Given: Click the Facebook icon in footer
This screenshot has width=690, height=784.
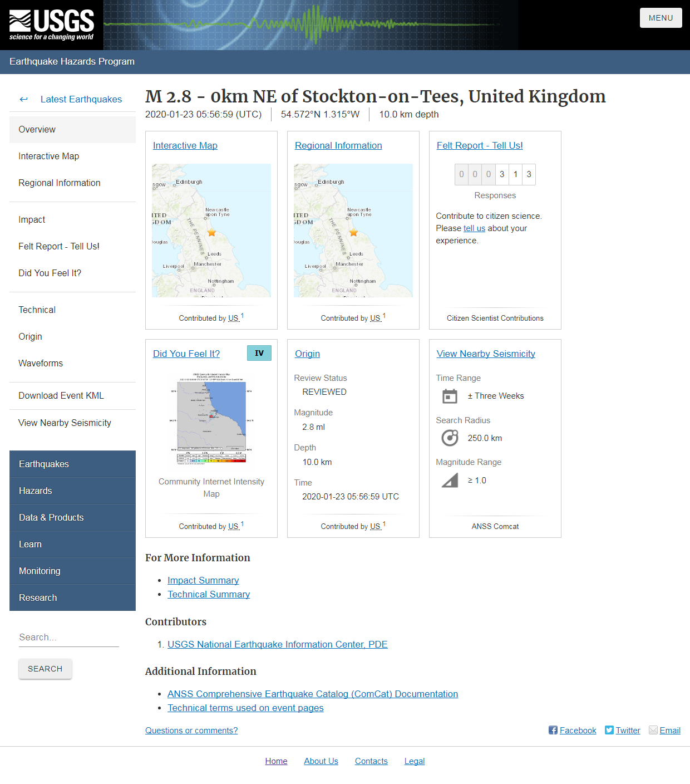Looking at the screenshot, I should [553, 730].
